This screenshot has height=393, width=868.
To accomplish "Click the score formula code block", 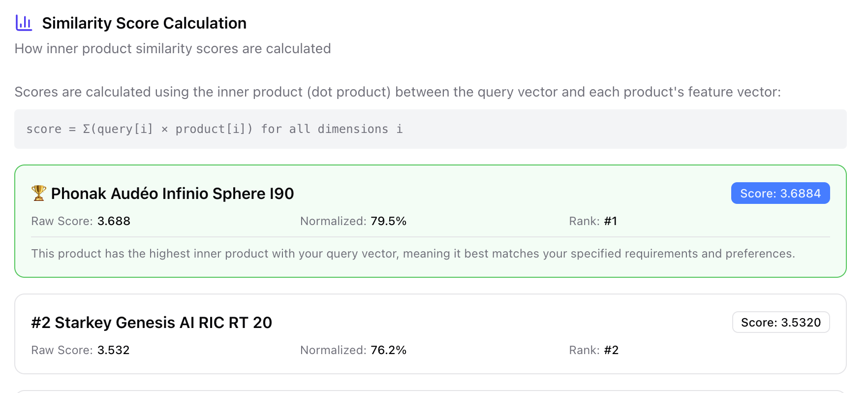I will coord(430,129).
